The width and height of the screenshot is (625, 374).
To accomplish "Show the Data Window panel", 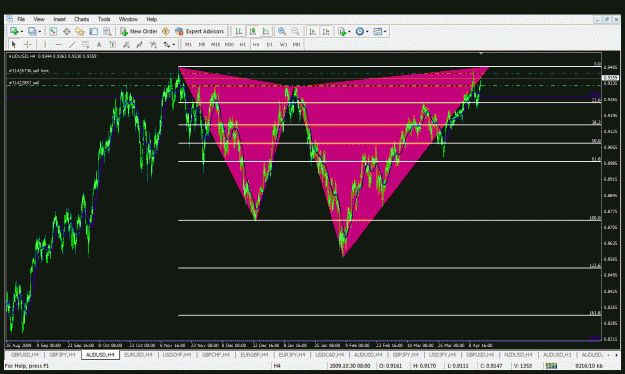I will tap(67, 31).
